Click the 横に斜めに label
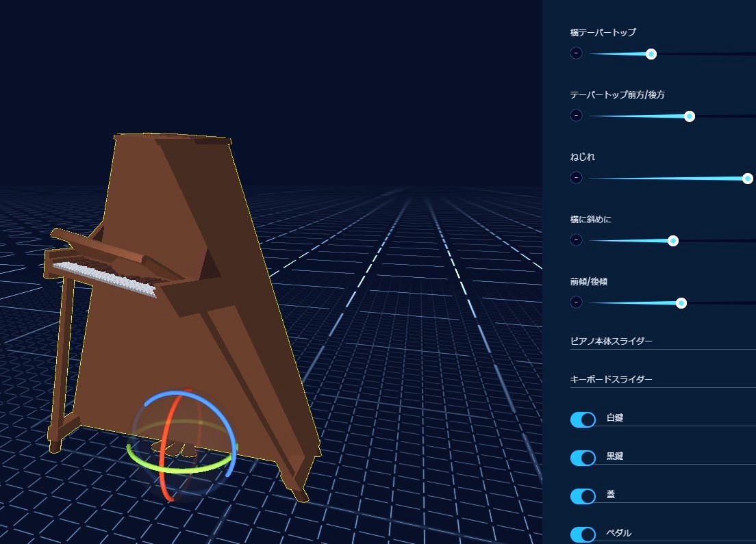 click(590, 219)
